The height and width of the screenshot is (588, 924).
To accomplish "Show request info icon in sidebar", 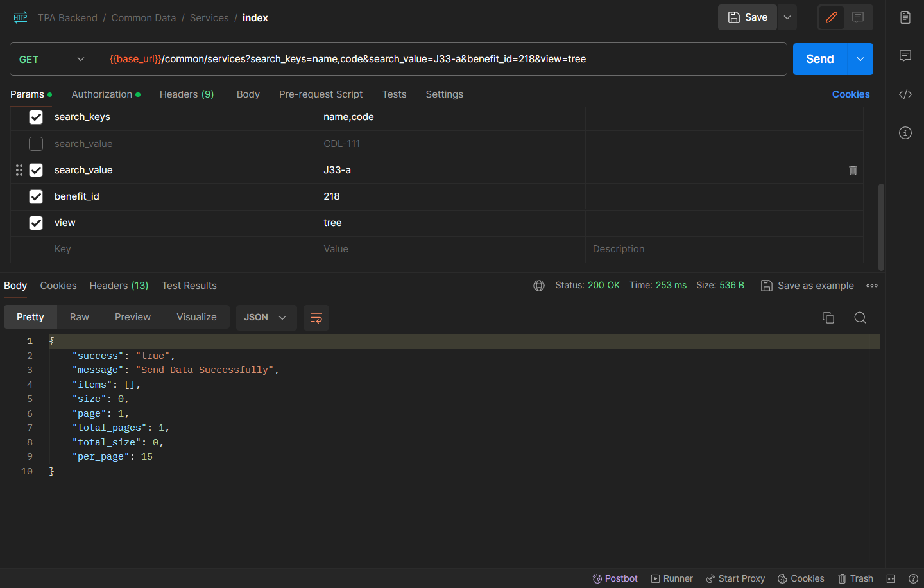I will (905, 133).
